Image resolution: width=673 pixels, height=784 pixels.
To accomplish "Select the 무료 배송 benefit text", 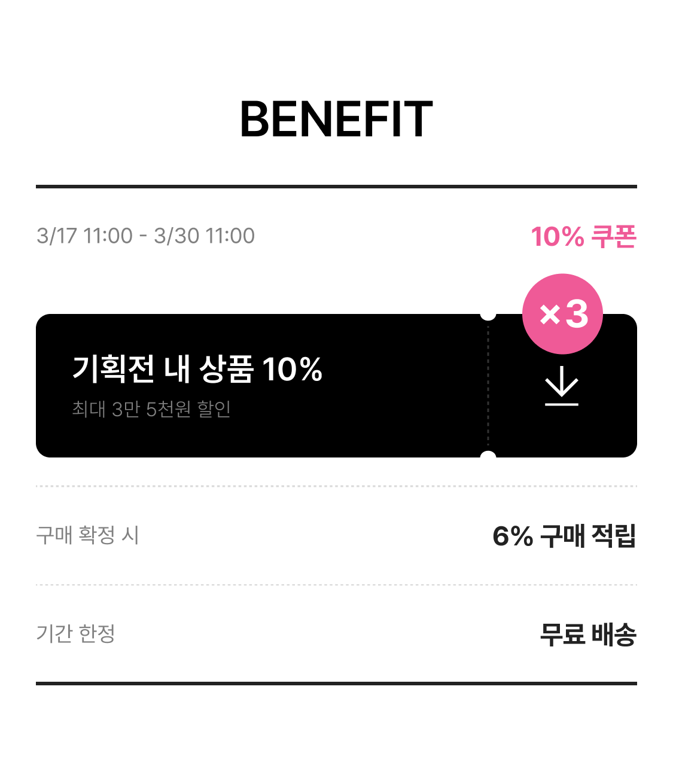I will click(x=587, y=634).
